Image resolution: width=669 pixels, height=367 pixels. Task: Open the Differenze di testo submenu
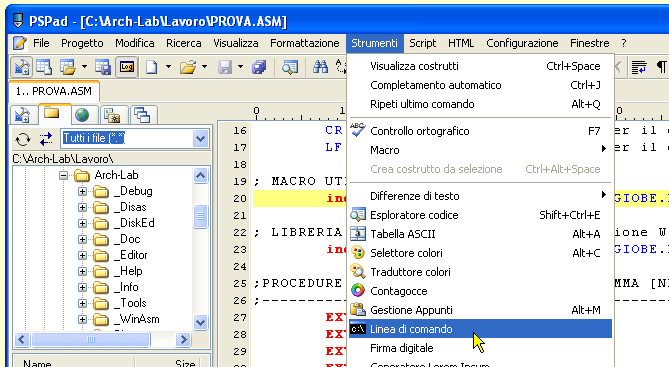click(480, 196)
